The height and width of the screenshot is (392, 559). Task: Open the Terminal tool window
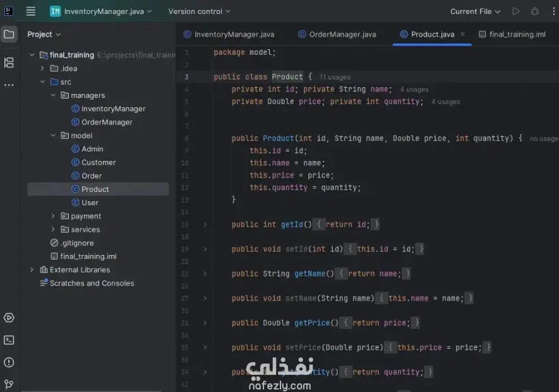9,340
